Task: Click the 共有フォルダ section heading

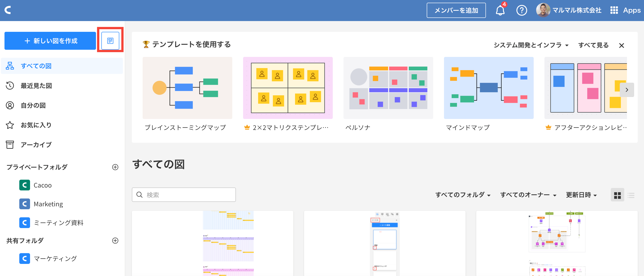Action: [25, 241]
